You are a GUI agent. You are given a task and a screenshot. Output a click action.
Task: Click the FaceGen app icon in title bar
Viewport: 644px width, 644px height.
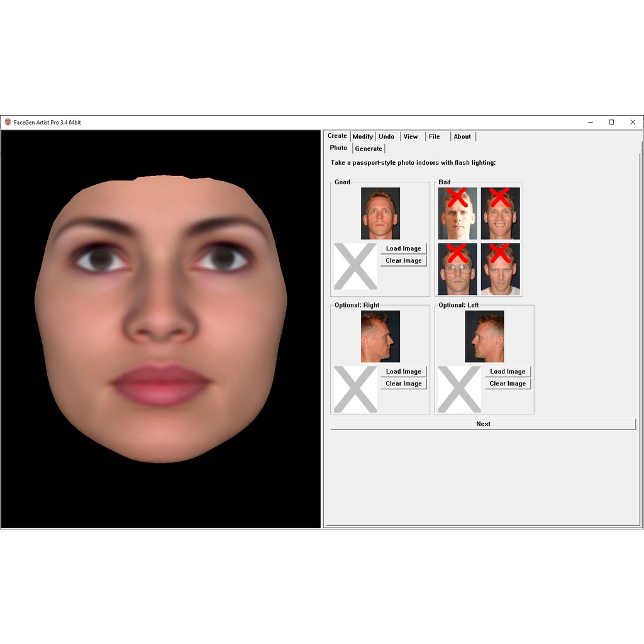pos(8,122)
